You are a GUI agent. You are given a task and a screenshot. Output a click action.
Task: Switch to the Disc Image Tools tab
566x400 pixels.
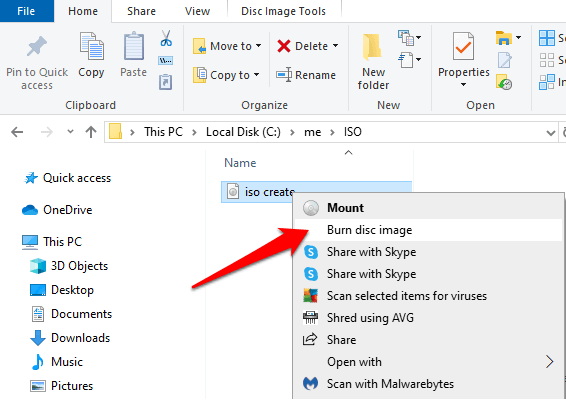[283, 11]
